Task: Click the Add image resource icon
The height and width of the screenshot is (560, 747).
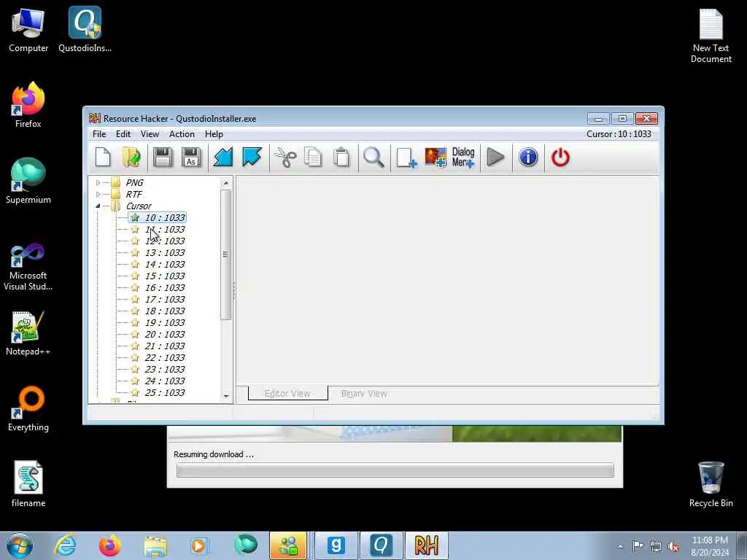Action: pyautogui.click(x=436, y=157)
